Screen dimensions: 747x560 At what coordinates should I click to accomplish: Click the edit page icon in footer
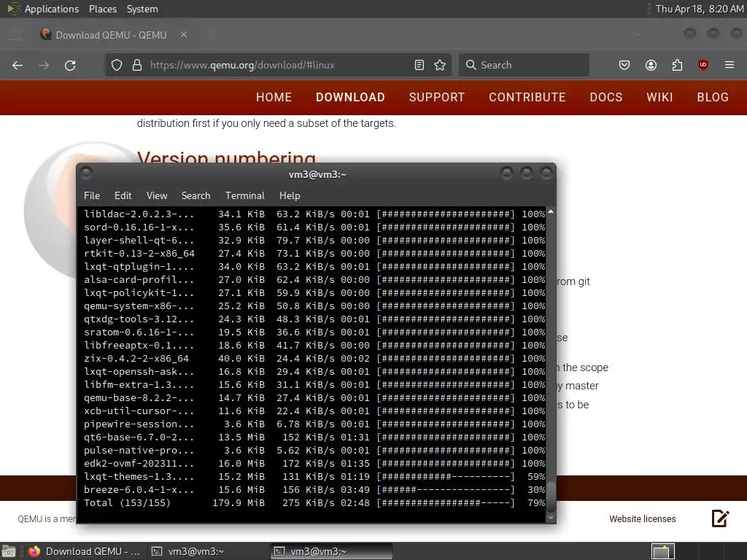720,518
